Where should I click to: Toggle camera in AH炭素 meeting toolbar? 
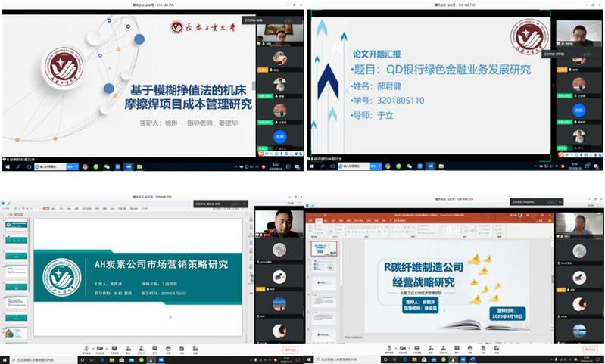point(99,350)
